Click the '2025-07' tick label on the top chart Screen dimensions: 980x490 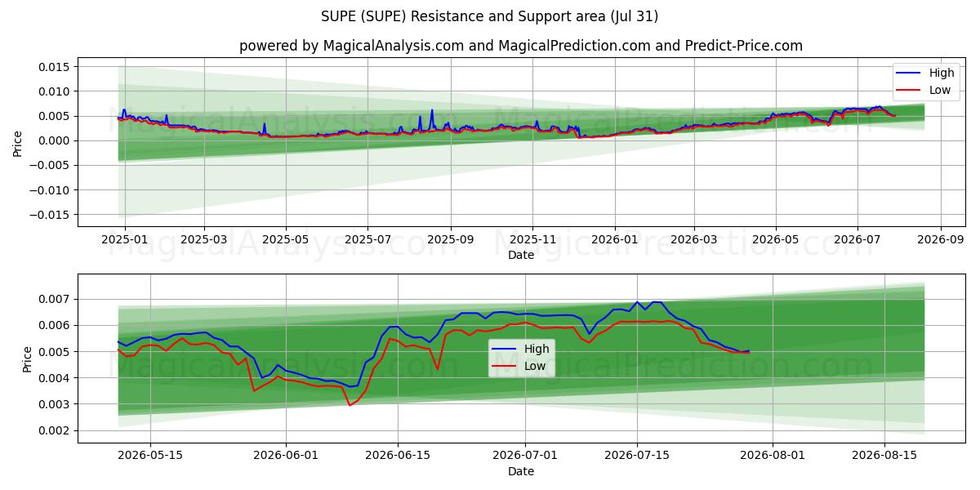pyautogui.click(x=367, y=239)
